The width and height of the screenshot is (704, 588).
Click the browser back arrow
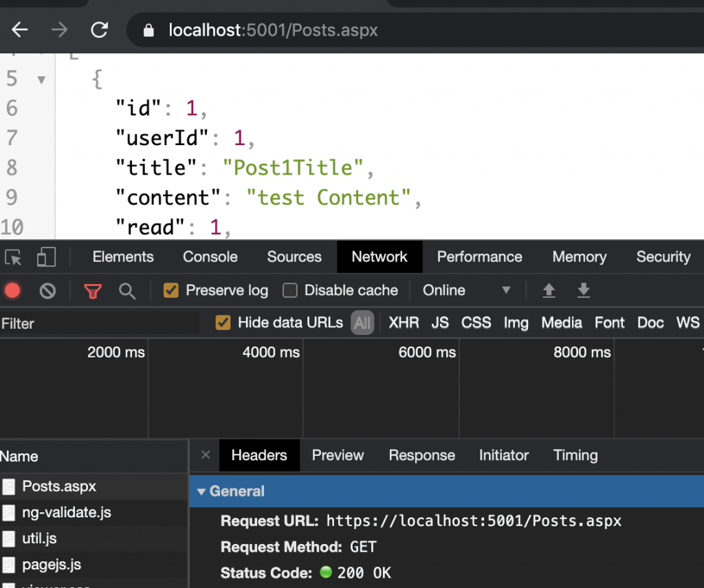click(x=20, y=30)
